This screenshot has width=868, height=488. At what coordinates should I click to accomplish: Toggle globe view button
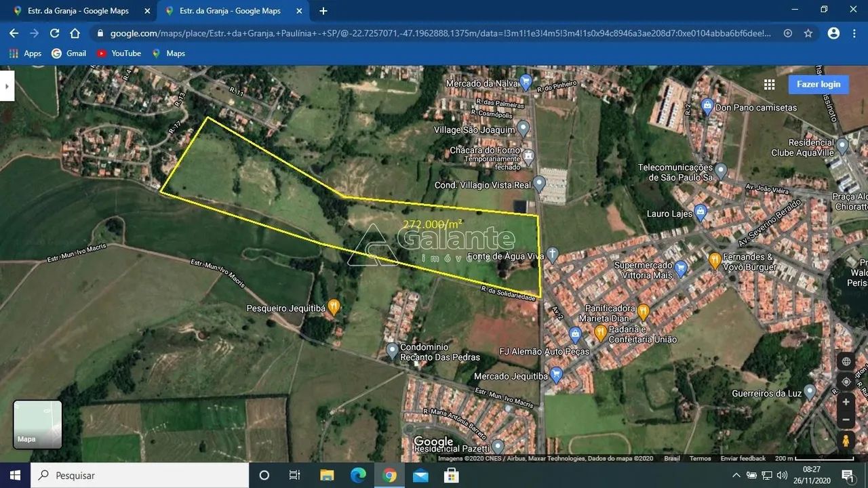(x=846, y=362)
